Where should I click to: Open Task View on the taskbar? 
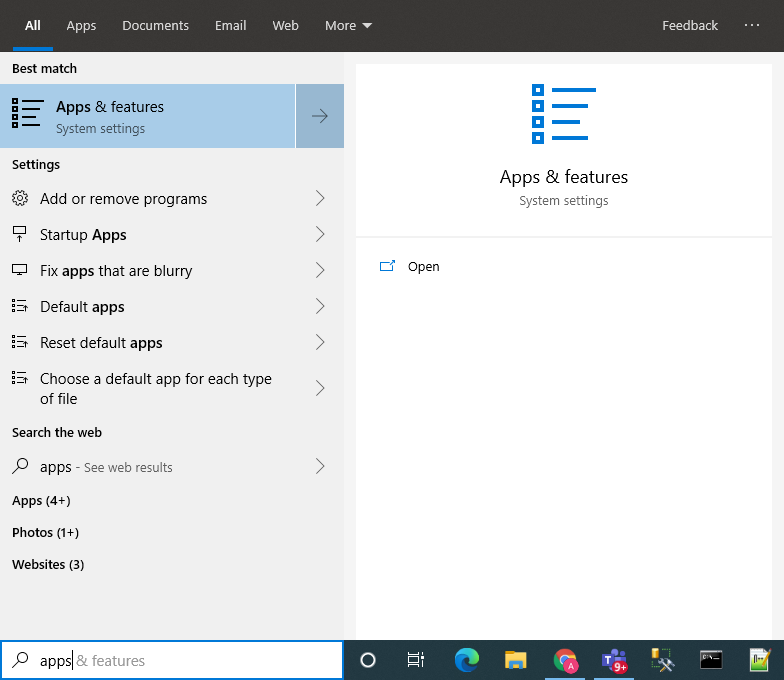416,660
